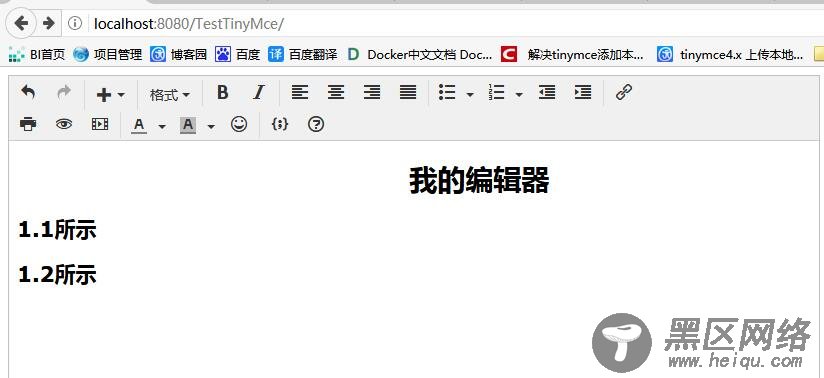
Task: Open the text color palette arrow
Action: (x=162, y=126)
